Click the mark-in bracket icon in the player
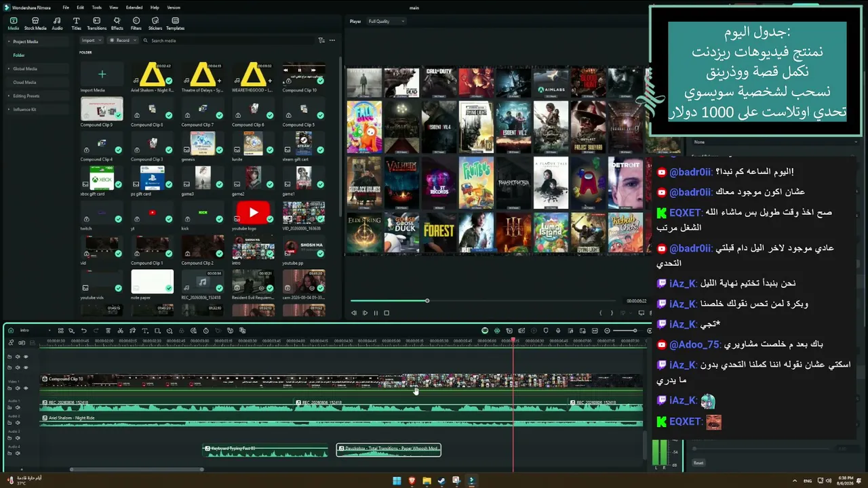 click(x=601, y=313)
